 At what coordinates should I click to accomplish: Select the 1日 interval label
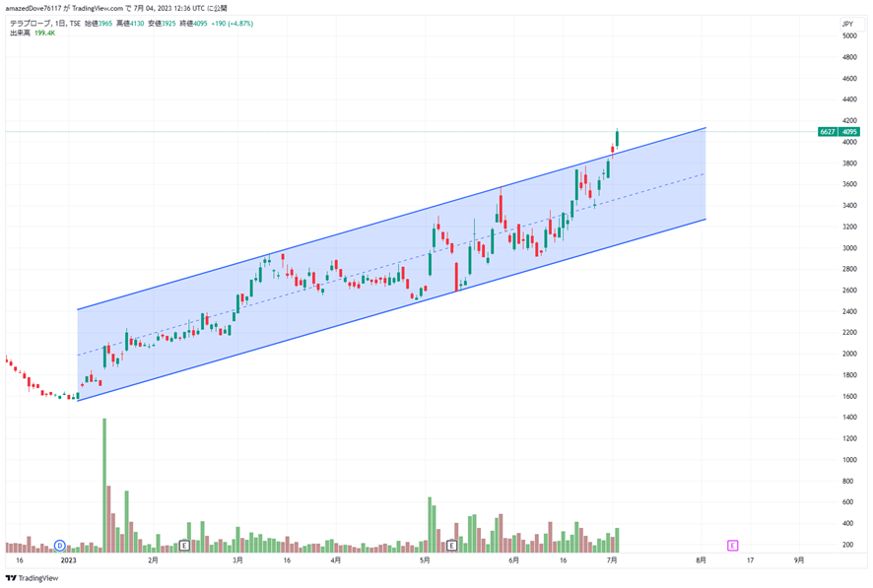[x=60, y=24]
